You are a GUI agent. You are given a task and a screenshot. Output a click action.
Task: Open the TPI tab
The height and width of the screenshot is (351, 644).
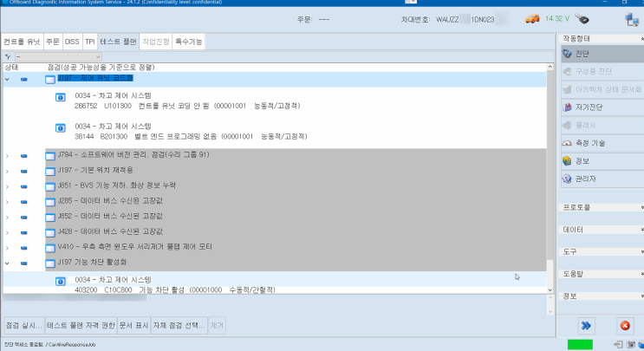tap(90, 42)
